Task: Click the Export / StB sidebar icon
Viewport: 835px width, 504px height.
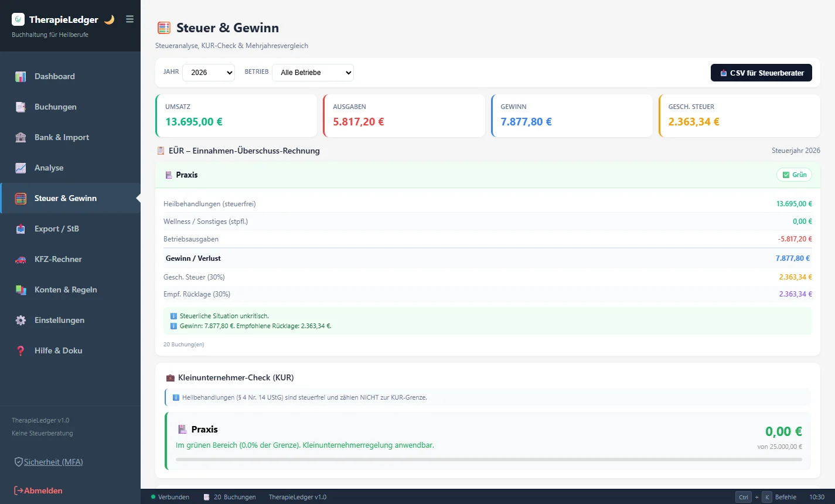Action: 21,229
